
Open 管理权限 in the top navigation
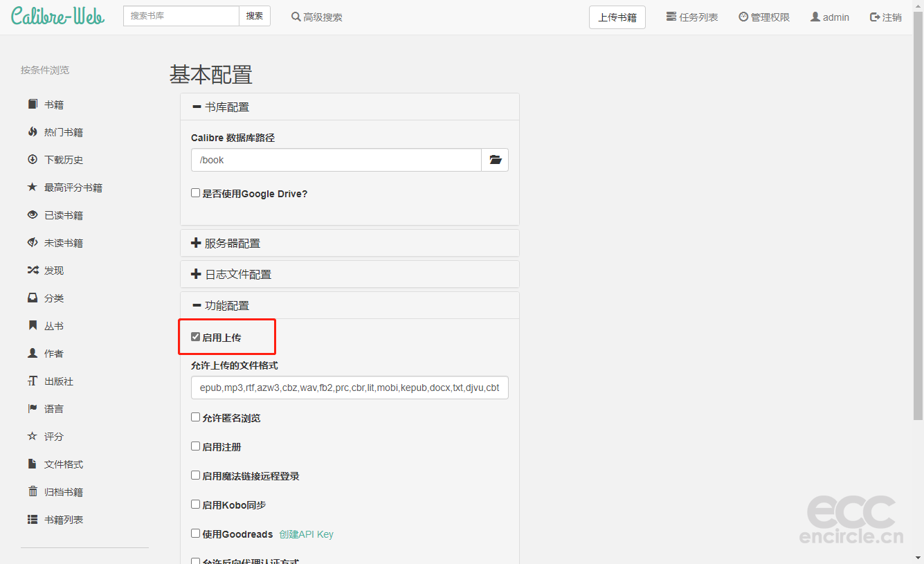point(764,17)
